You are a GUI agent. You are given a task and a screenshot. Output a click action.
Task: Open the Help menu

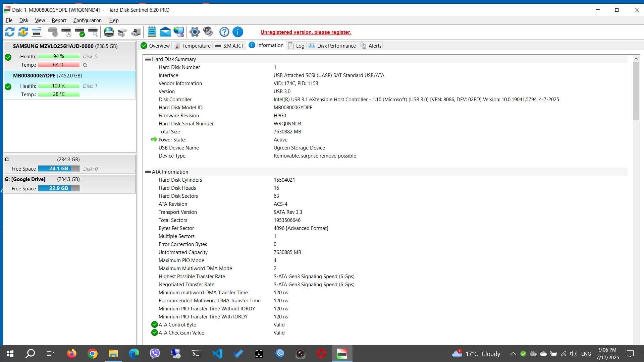click(x=114, y=20)
